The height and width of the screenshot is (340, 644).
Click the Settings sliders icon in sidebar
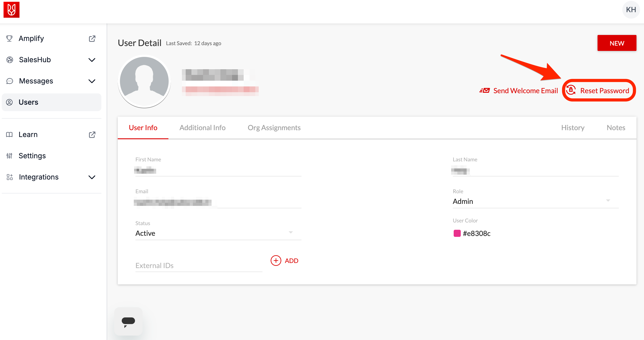tap(9, 156)
